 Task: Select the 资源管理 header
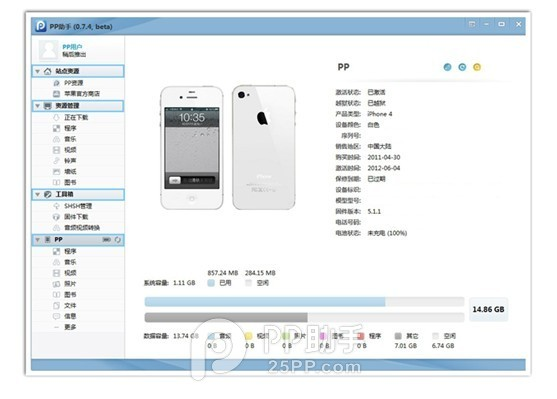78,106
